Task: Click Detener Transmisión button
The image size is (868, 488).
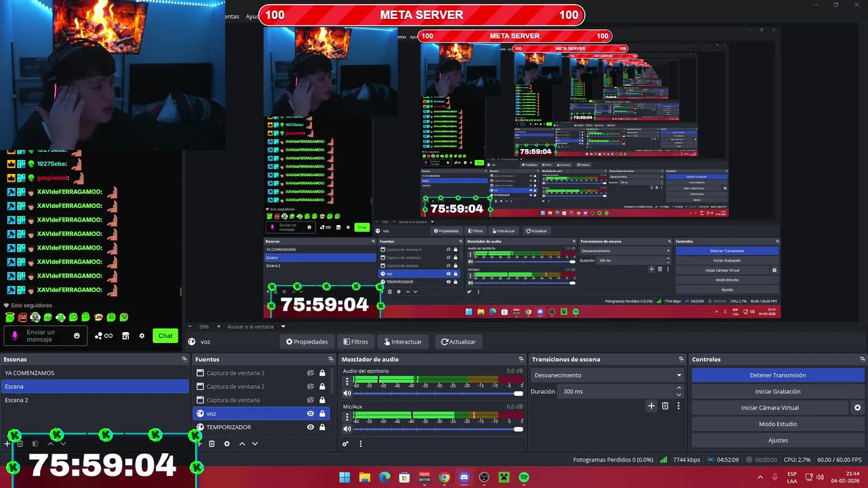Action: [x=778, y=375]
